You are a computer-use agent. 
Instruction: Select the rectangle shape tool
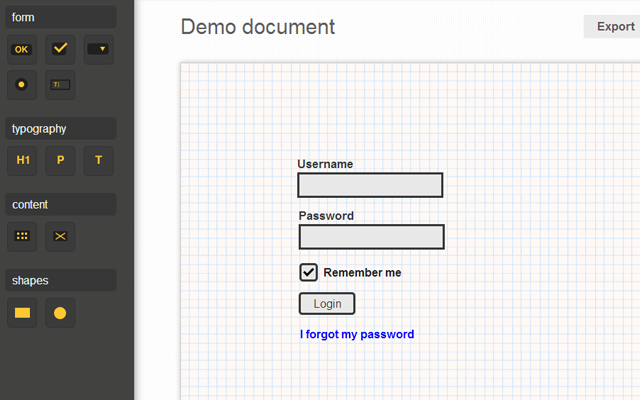pyautogui.click(x=22, y=313)
